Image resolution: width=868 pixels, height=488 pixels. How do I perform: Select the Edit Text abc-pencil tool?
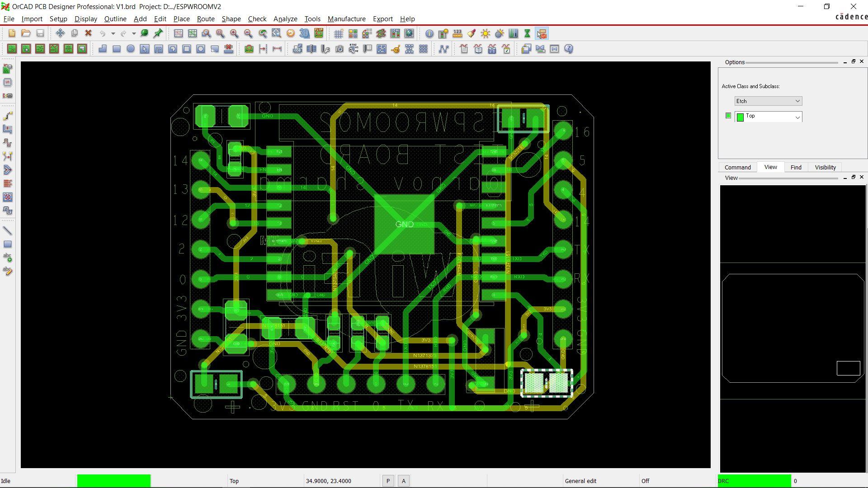coord(8,271)
